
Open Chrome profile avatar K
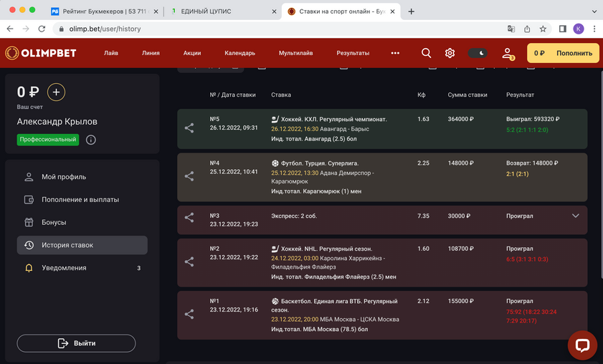pos(579,29)
